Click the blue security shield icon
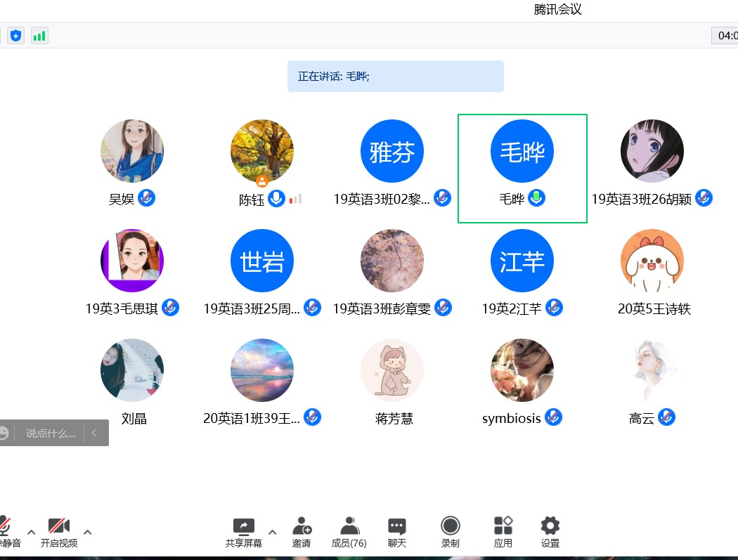Image resolution: width=738 pixels, height=560 pixels. tap(15, 35)
